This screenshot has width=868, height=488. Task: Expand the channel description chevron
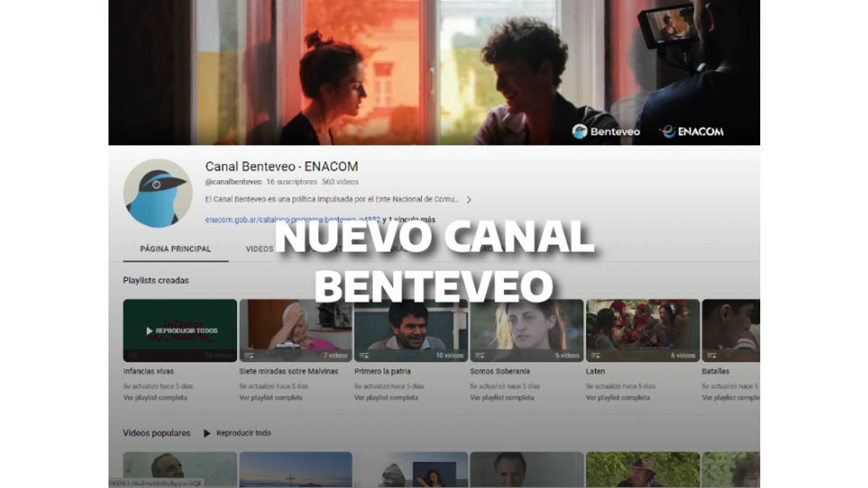coord(469,200)
